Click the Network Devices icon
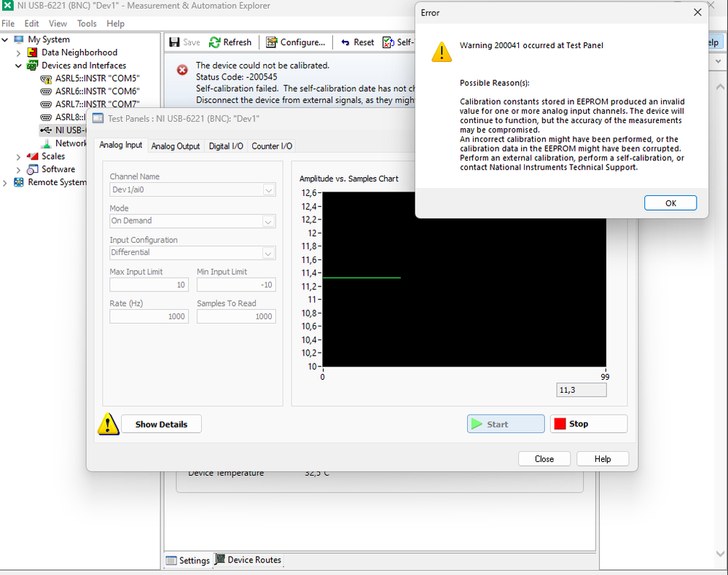Viewport: 728px width, 575px height. 46,144
